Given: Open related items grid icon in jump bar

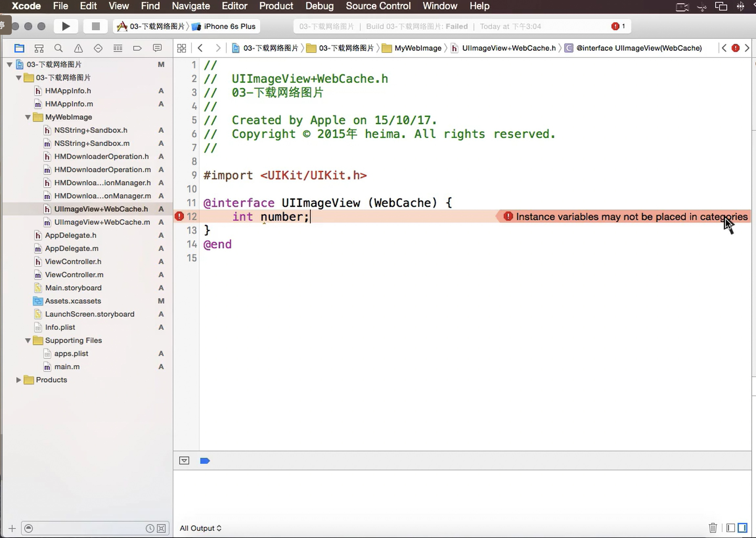Looking at the screenshot, I should (x=182, y=48).
